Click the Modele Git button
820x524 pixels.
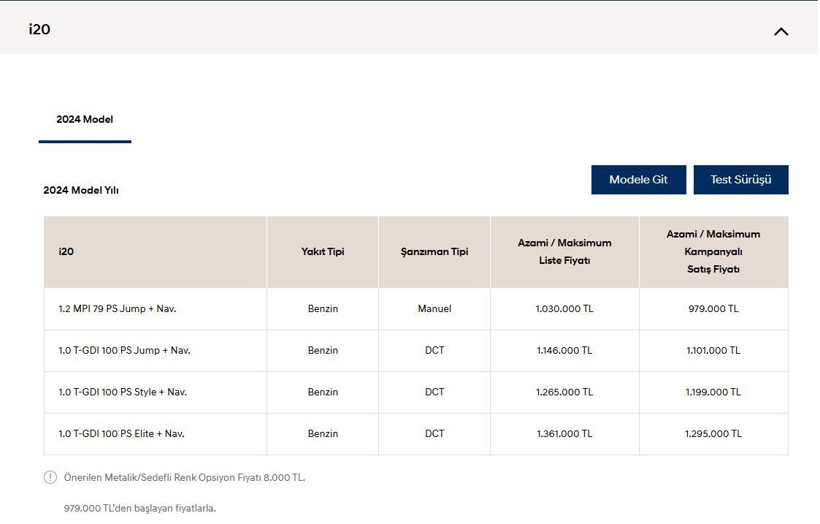(638, 180)
